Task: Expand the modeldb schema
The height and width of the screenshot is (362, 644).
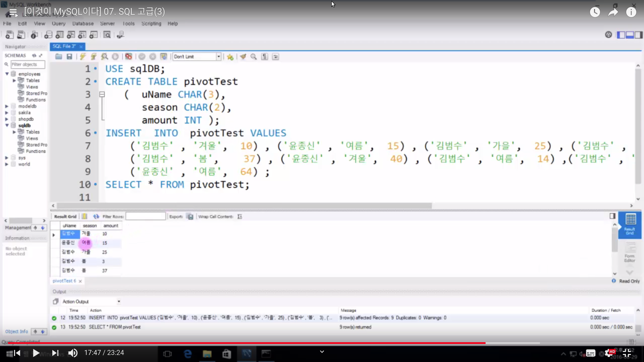Action: tap(7, 106)
